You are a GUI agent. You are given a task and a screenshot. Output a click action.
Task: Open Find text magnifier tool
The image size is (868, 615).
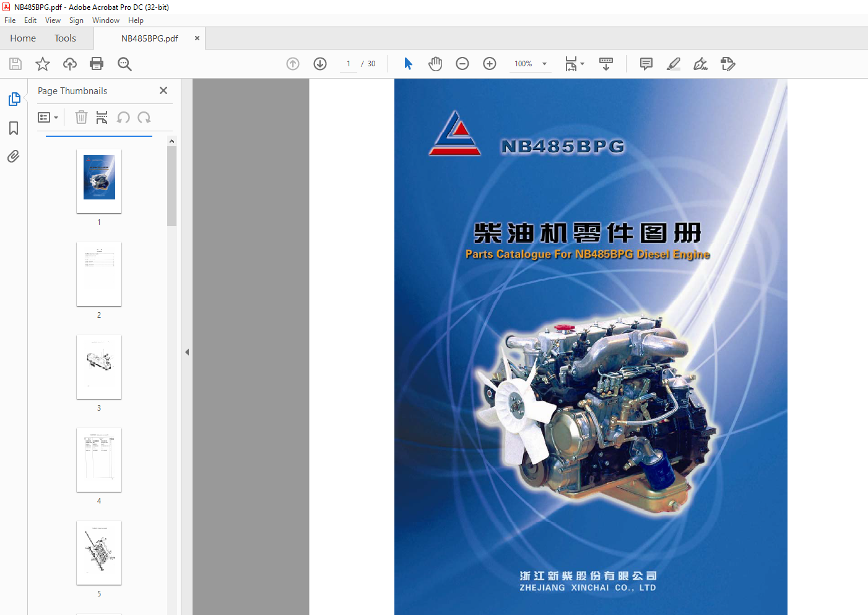pos(124,64)
